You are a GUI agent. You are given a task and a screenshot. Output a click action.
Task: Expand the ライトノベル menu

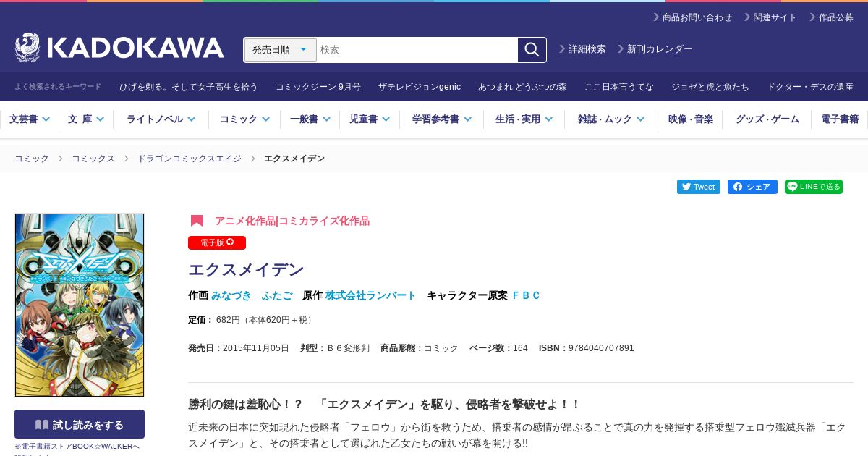pyautogui.click(x=161, y=119)
